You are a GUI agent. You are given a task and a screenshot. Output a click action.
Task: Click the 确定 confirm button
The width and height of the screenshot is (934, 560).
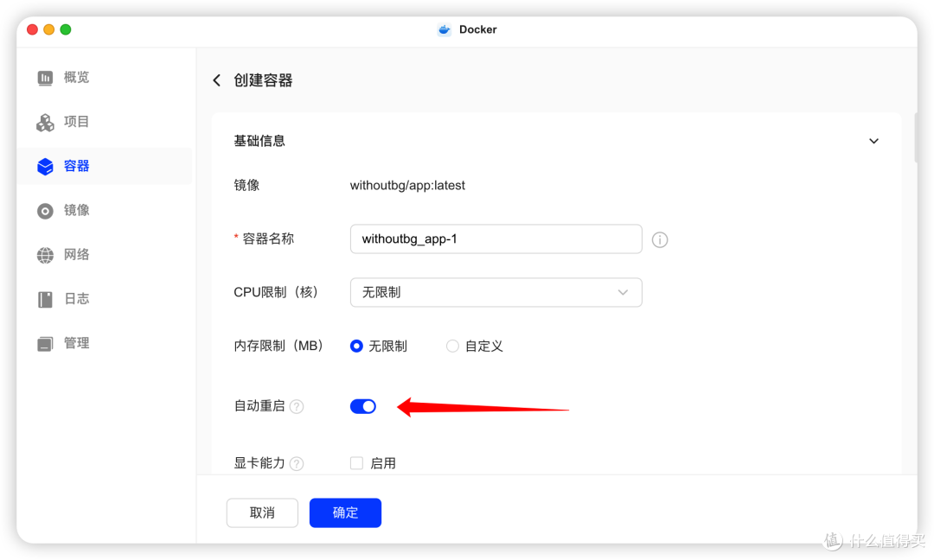345,513
